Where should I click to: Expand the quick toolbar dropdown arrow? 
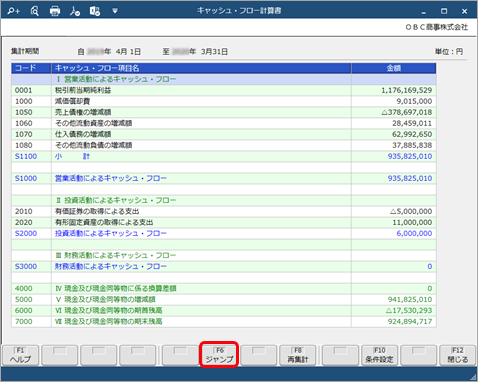(x=115, y=11)
